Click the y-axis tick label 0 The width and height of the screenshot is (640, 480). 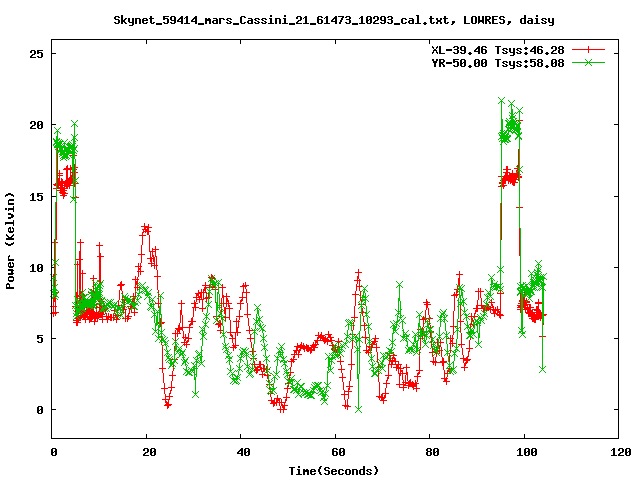point(40,410)
